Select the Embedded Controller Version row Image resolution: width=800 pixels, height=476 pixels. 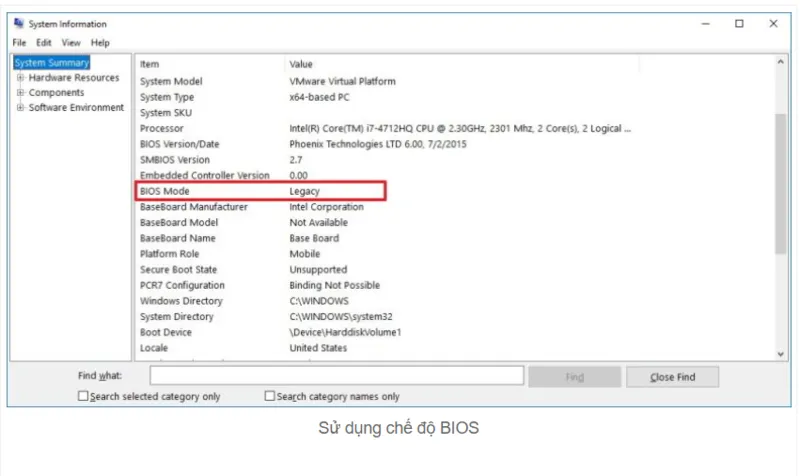385,176
